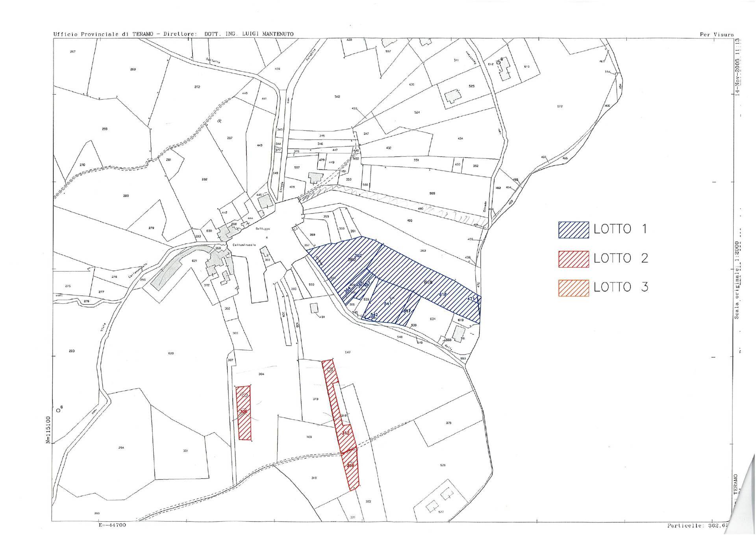The width and height of the screenshot is (756, 535).
Task: Click the N=115100 coordinate label
Action: click(x=48, y=430)
